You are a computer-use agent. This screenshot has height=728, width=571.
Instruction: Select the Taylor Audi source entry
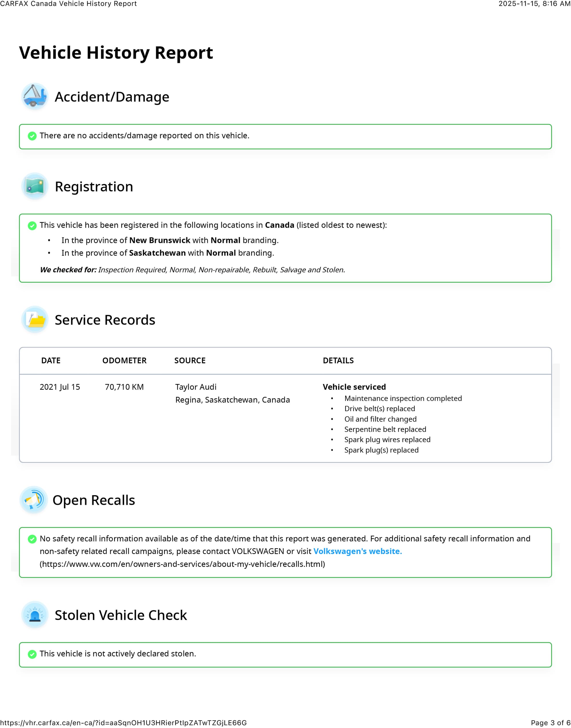(196, 387)
